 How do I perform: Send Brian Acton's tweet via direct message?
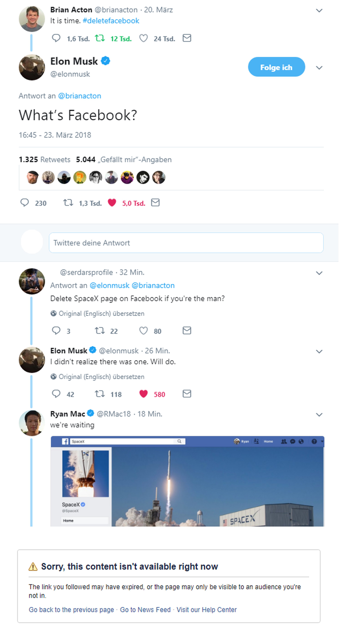187,38
